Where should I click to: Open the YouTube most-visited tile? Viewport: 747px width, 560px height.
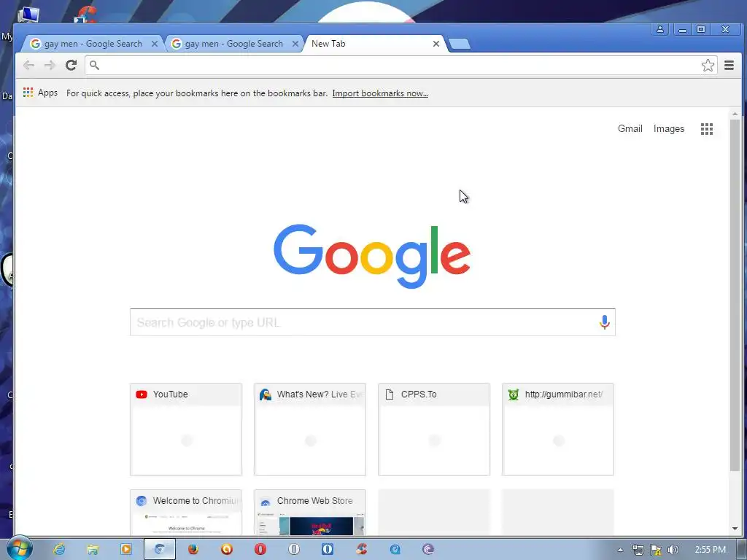tap(186, 429)
